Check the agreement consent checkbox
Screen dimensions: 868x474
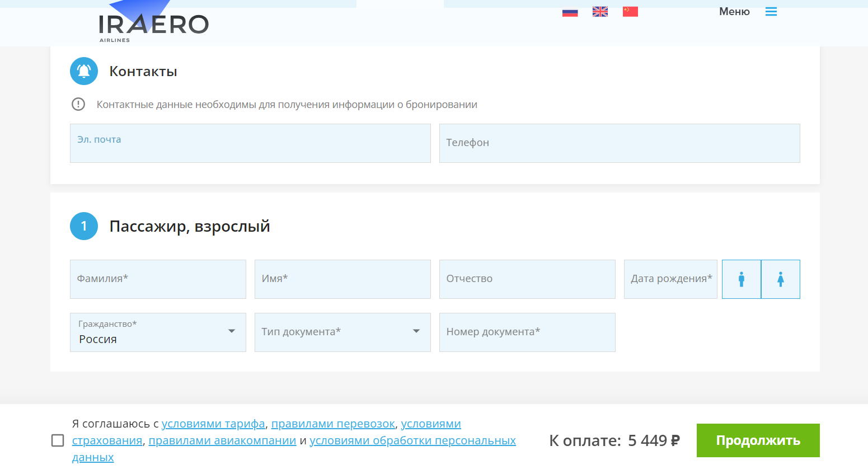[58, 440]
